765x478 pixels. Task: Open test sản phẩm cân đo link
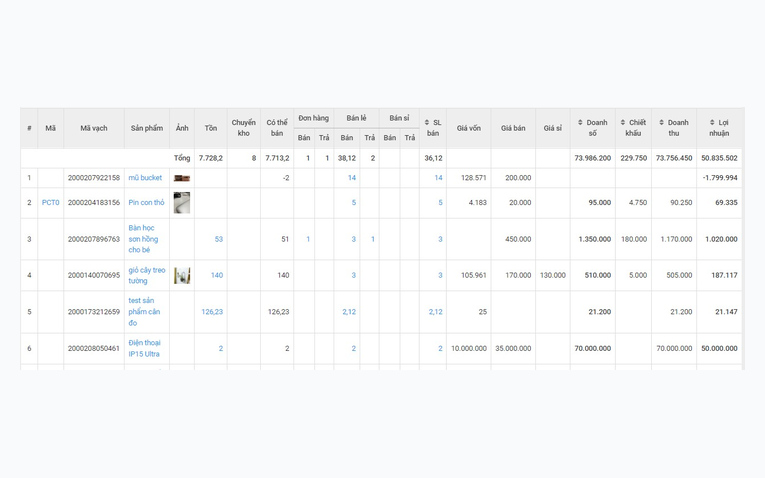pos(144,312)
